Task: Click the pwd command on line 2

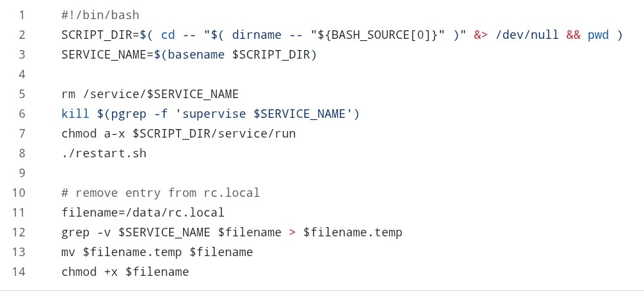Action: pyautogui.click(x=599, y=34)
